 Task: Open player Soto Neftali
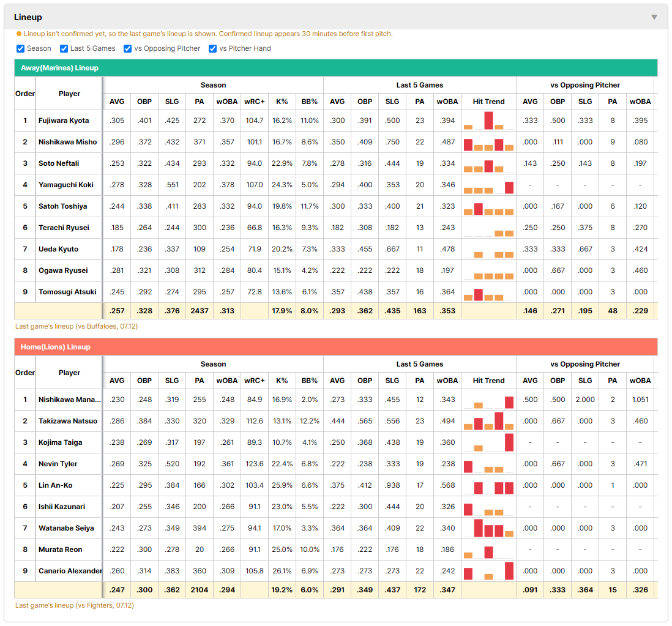coord(59,163)
